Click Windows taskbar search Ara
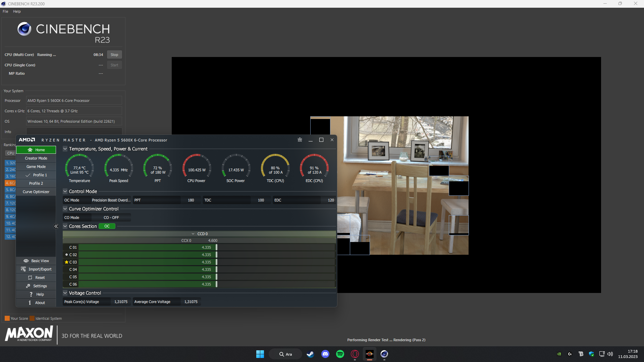The width and height of the screenshot is (644, 362). 285,354
